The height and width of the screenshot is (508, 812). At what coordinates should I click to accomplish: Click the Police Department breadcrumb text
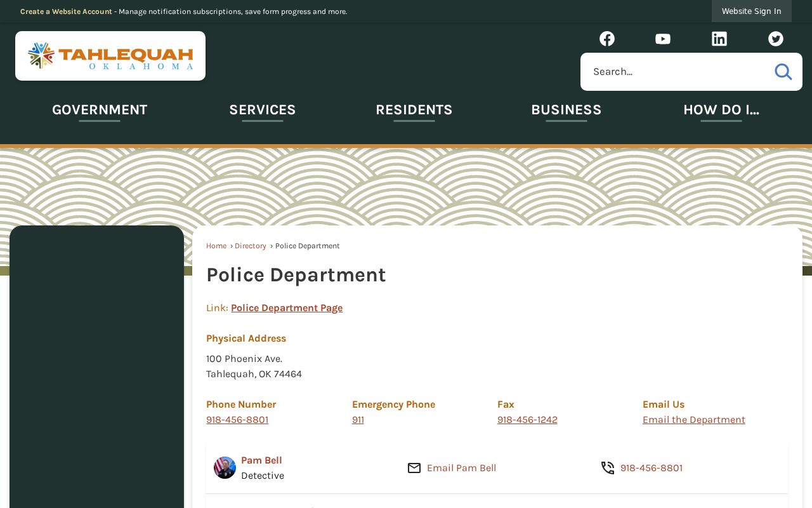(308, 246)
